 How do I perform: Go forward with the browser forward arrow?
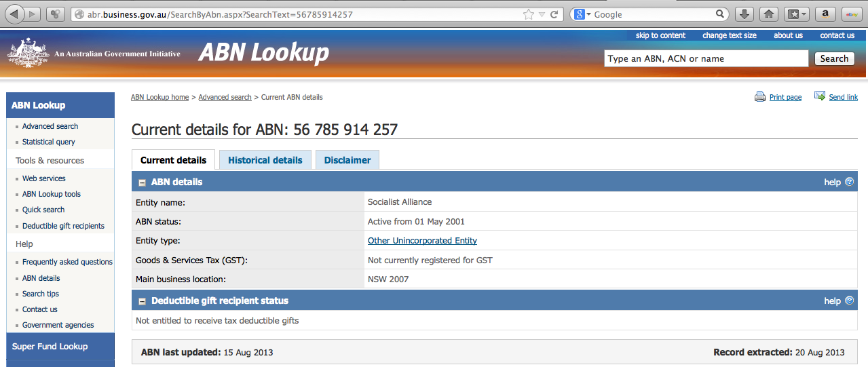pos(33,14)
